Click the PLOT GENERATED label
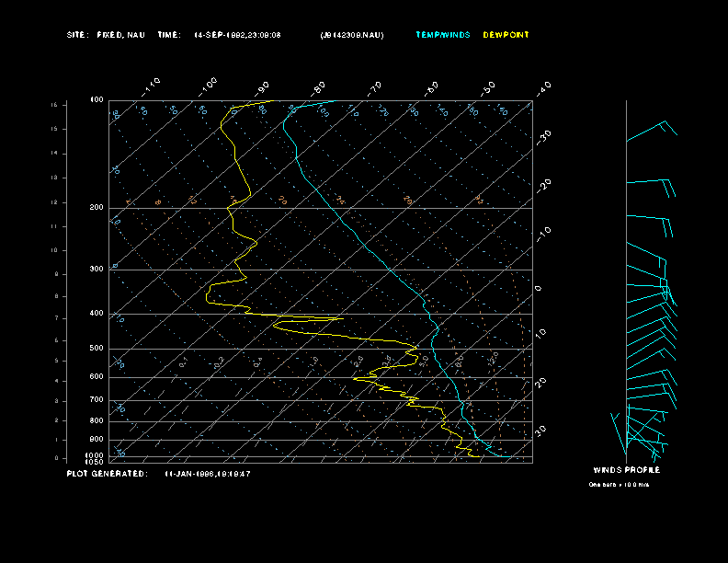 tap(106, 474)
